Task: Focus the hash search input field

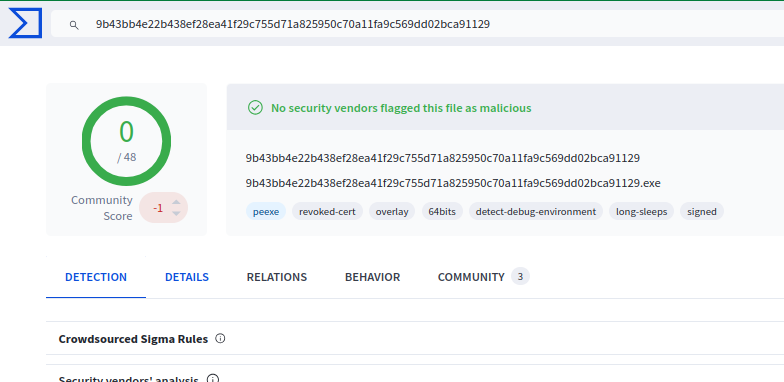Action: click(418, 24)
